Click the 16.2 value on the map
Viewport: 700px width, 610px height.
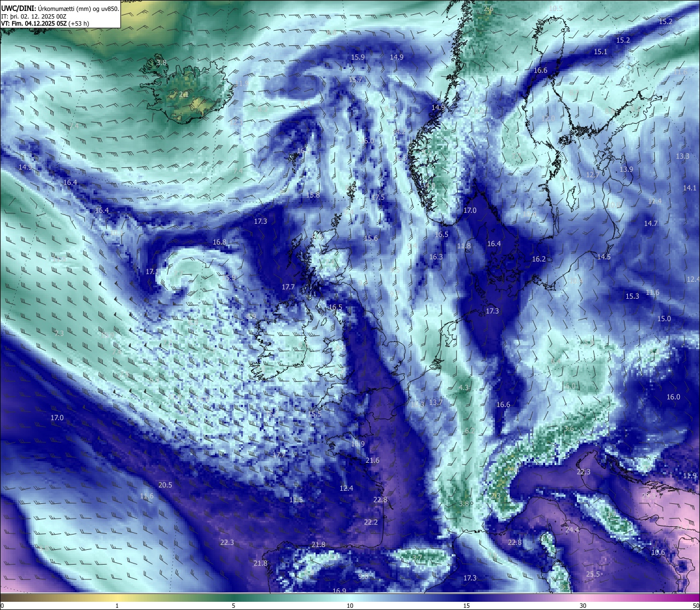[x=539, y=259]
